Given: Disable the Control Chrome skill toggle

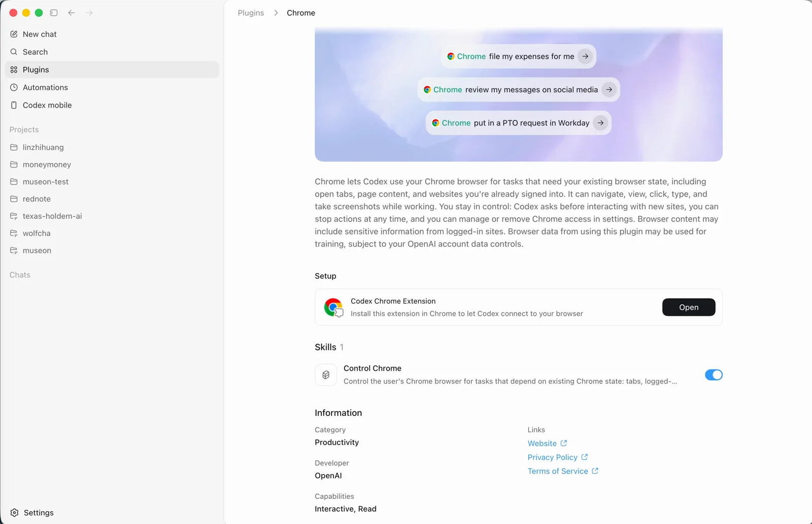Looking at the screenshot, I should [x=714, y=375].
